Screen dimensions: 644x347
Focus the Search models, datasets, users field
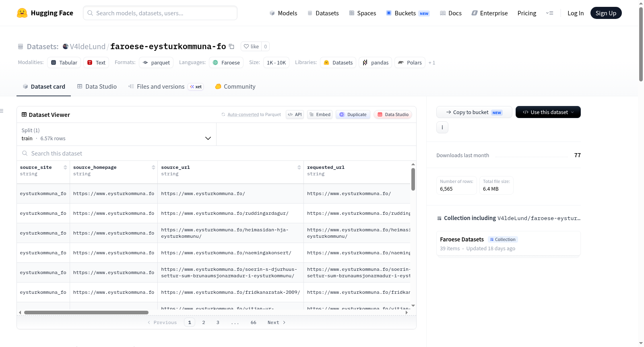pyautogui.click(x=160, y=13)
